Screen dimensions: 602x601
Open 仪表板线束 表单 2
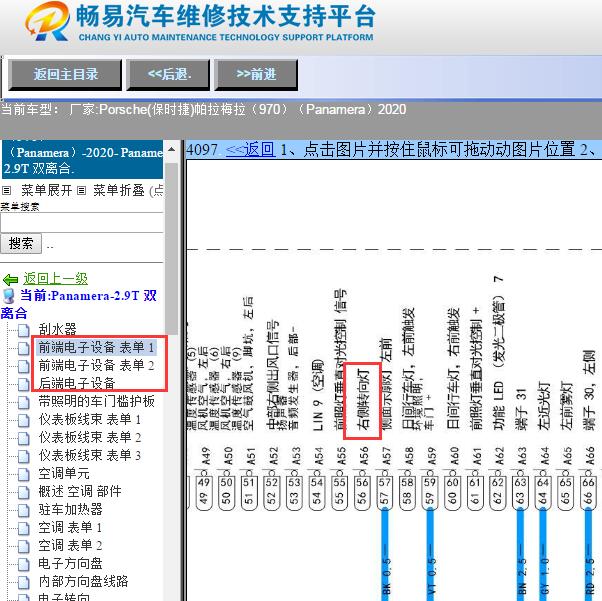click(x=89, y=437)
